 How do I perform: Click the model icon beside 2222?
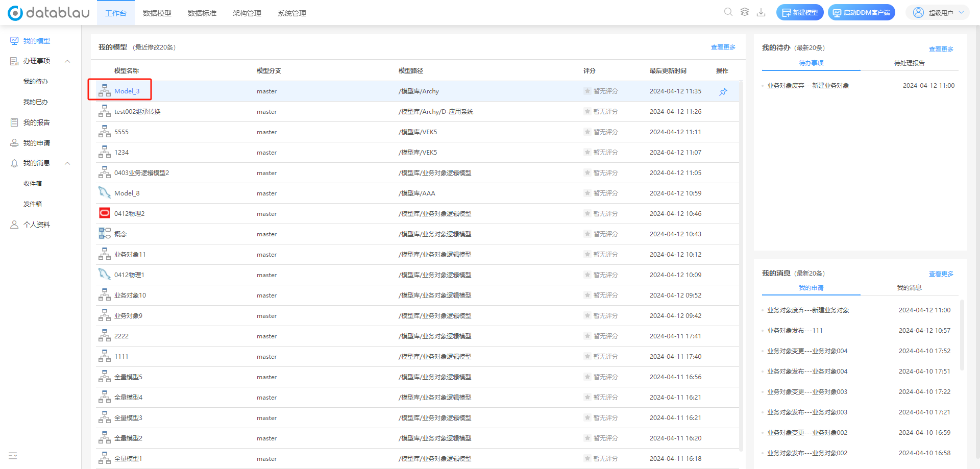coord(105,336)
